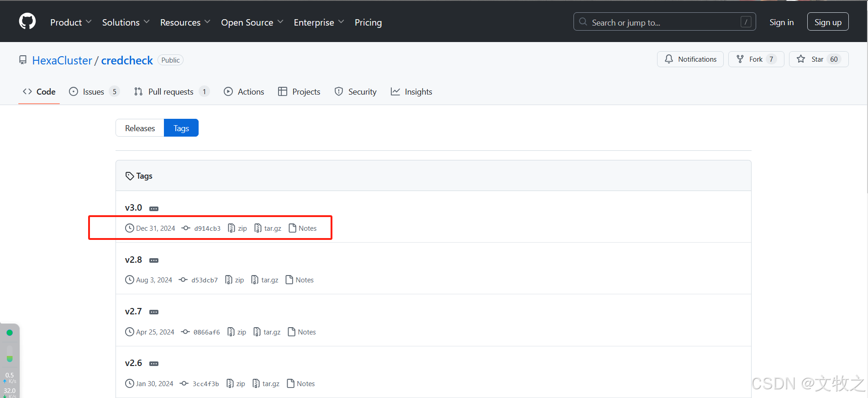Download the v2.8 tar.gz archive
This screenshot has width=868, height=398.
[x=265, y=280]
